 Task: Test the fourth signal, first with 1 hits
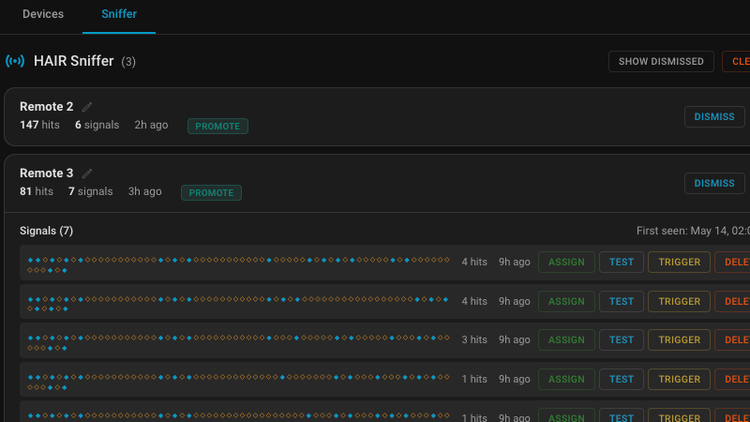coord(621,379)
